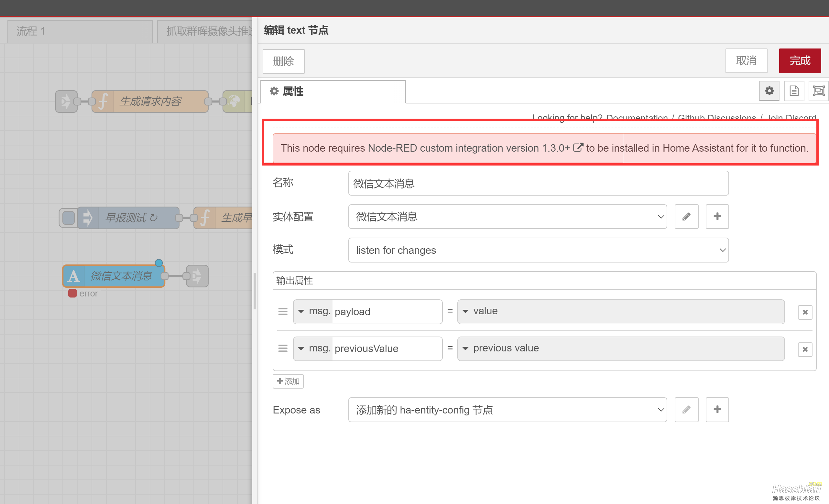Select the 生成请求内容 function node
Image resolution: width=829 pixels, height=504 pixels.
150,101
